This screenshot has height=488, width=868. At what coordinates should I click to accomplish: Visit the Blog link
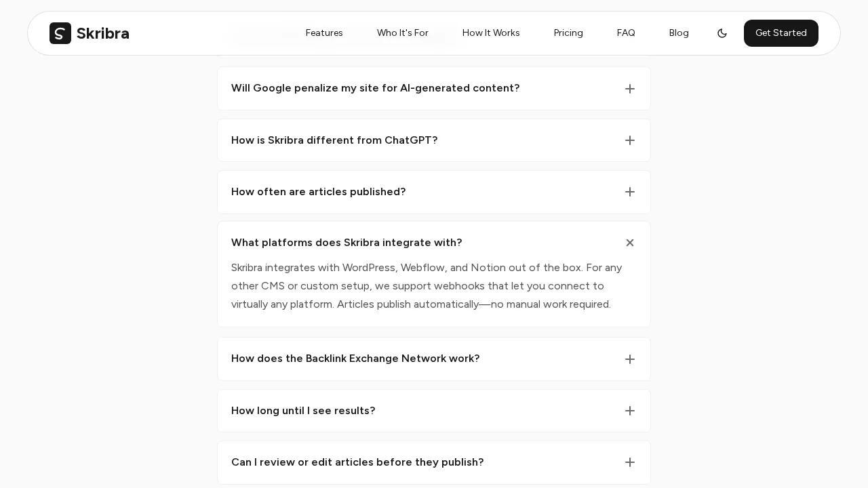pos(679,33)
